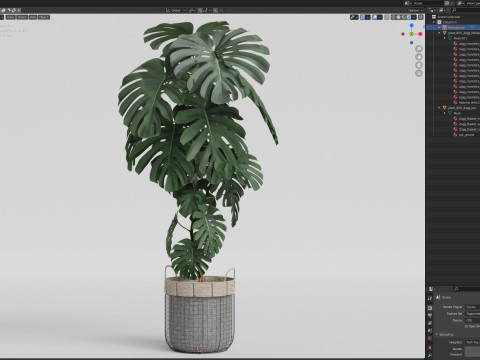Switch to rendered viewport shading
Screen dimensions: 480x360
[x=409, y=17]
